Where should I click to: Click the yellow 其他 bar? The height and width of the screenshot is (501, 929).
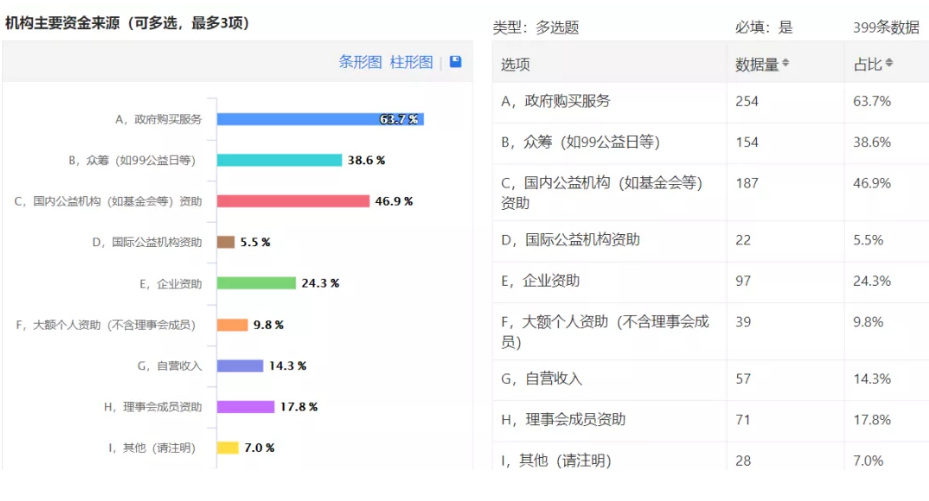pos(228,447)
